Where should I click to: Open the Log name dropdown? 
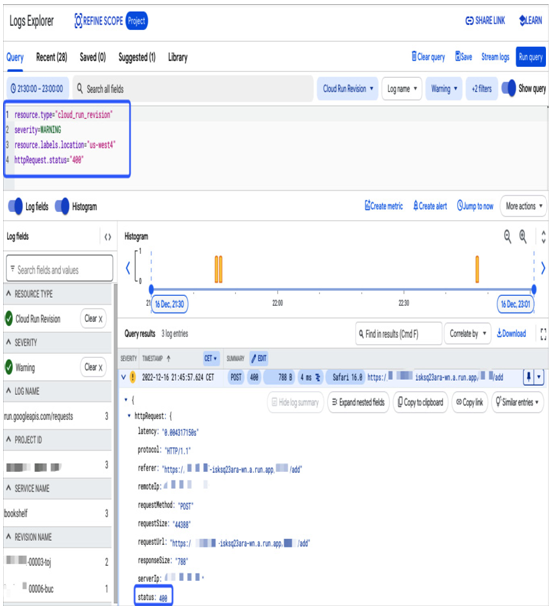pyautogui.click(x=402, y=89)
